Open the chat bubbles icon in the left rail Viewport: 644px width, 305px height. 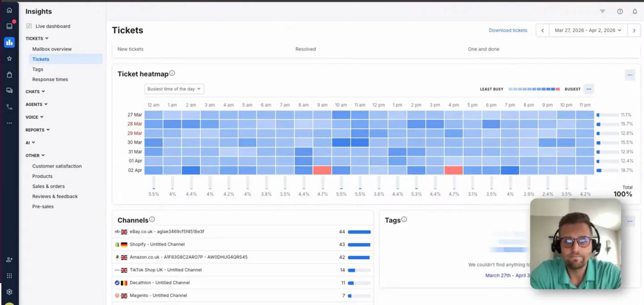(9, 91)
